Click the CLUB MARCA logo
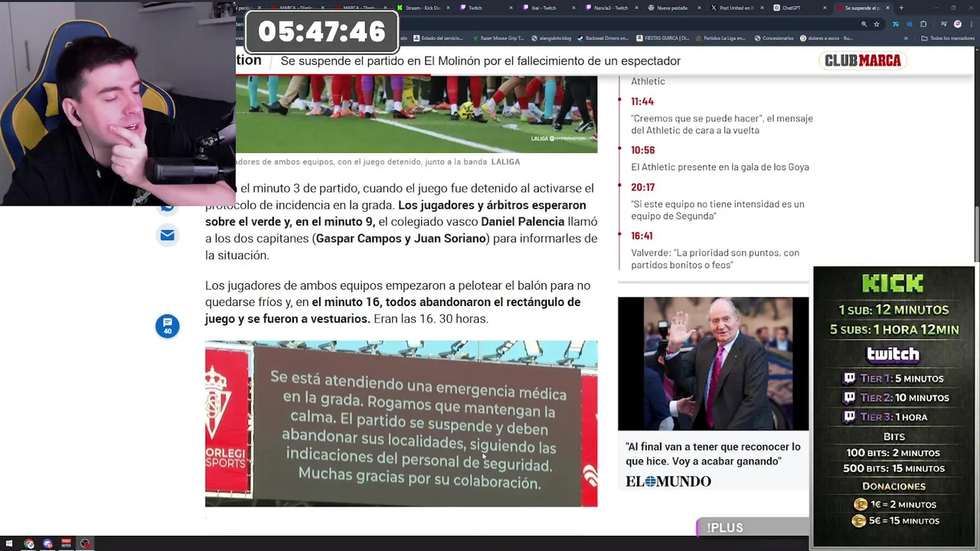The width and height of the screenshot is (980, 551). (863, 60)
